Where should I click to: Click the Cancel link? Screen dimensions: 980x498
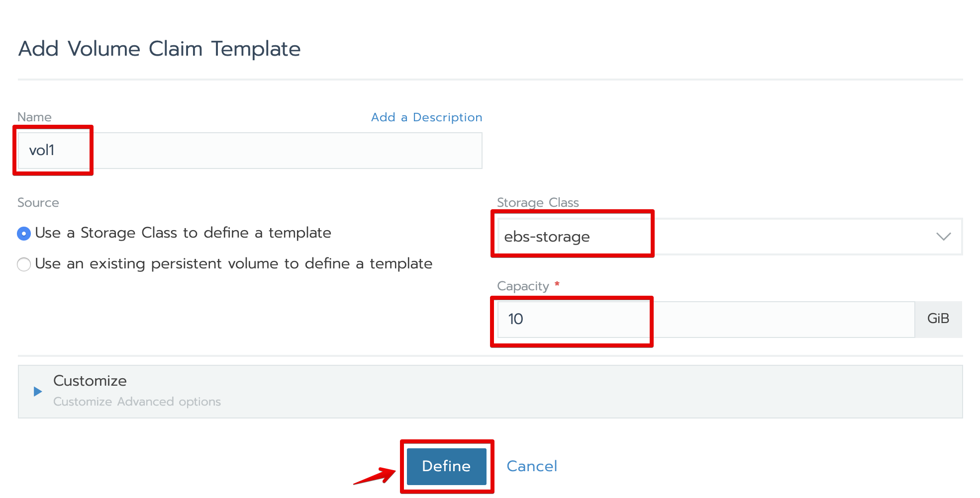[531, 466]
